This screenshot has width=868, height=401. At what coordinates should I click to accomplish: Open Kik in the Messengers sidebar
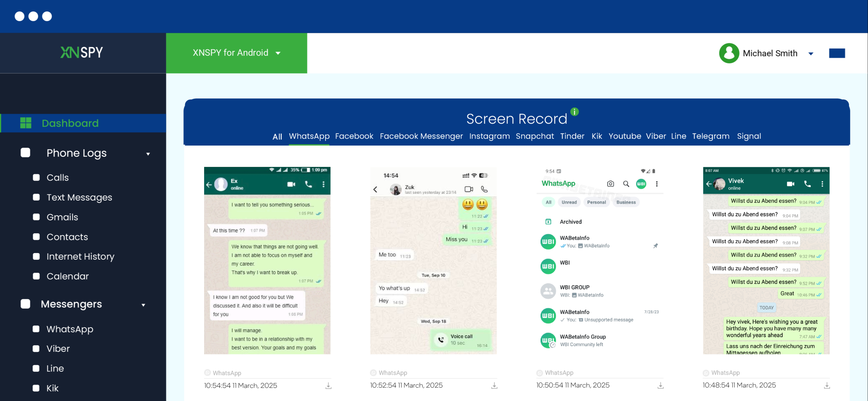pos(53,388)
